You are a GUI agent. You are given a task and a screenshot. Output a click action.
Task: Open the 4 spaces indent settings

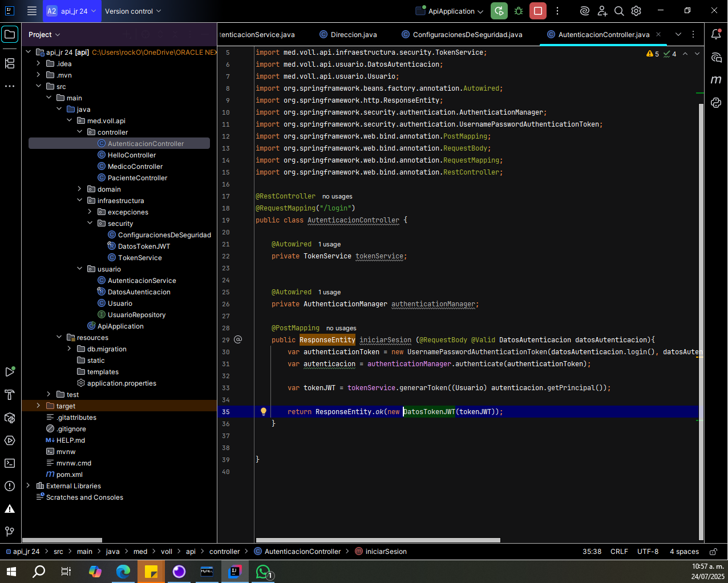tap(684, 552)
